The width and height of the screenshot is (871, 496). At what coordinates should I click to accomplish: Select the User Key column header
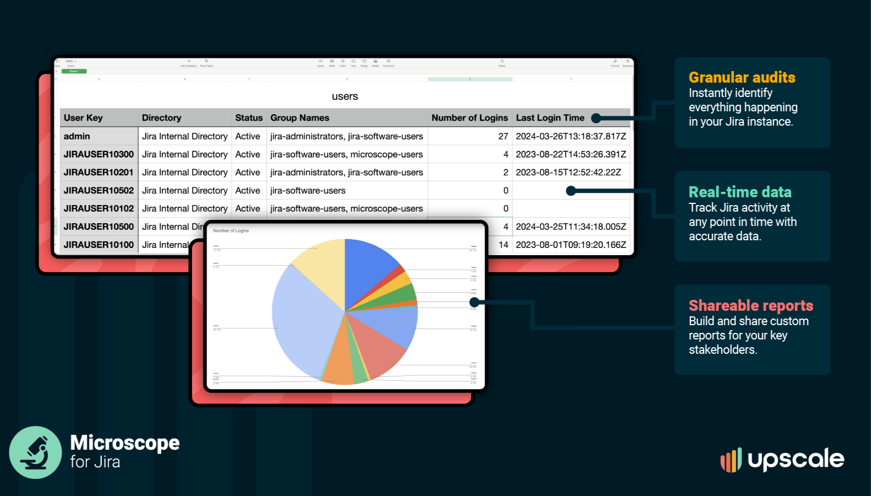tap(99, 118)
